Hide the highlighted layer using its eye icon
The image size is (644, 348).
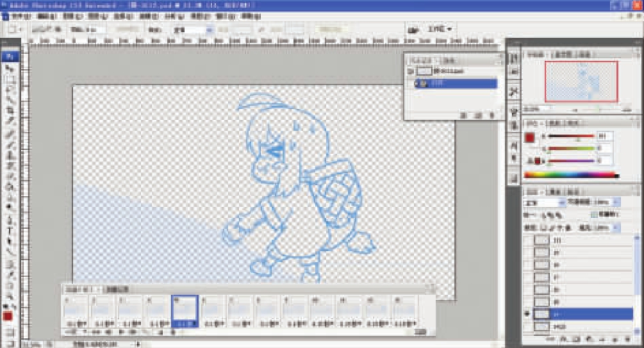tap(527, 314)
